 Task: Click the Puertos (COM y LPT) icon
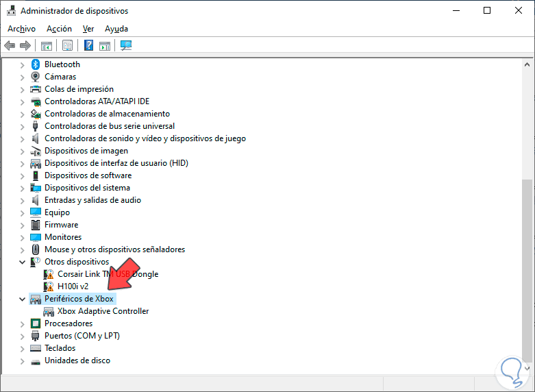pyautogui.click(x=35, y=336)
